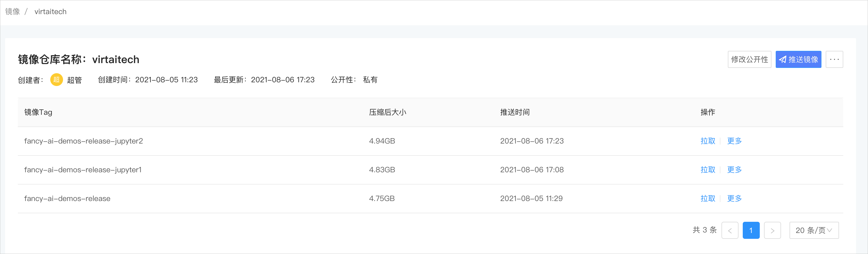Open the 20 条/页 page size dropdown
Image resolution: width=868 pixels, height=254 pixels.
point(814,230)
